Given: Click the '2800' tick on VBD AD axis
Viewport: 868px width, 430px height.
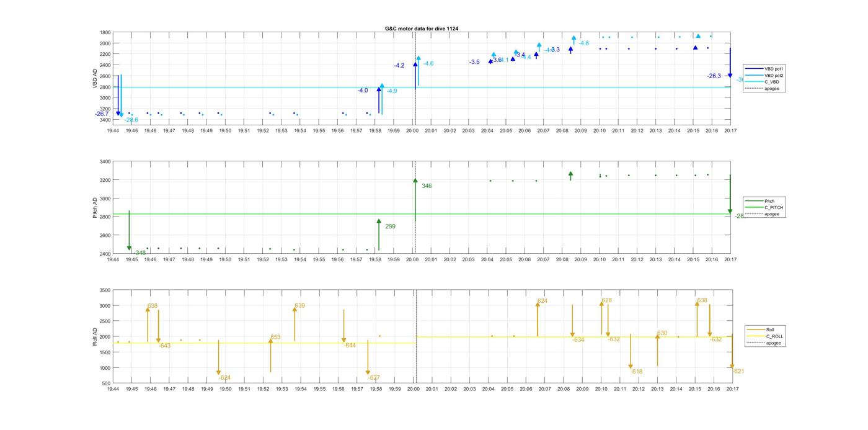Looking at the screenshot, I should point(105,87).
